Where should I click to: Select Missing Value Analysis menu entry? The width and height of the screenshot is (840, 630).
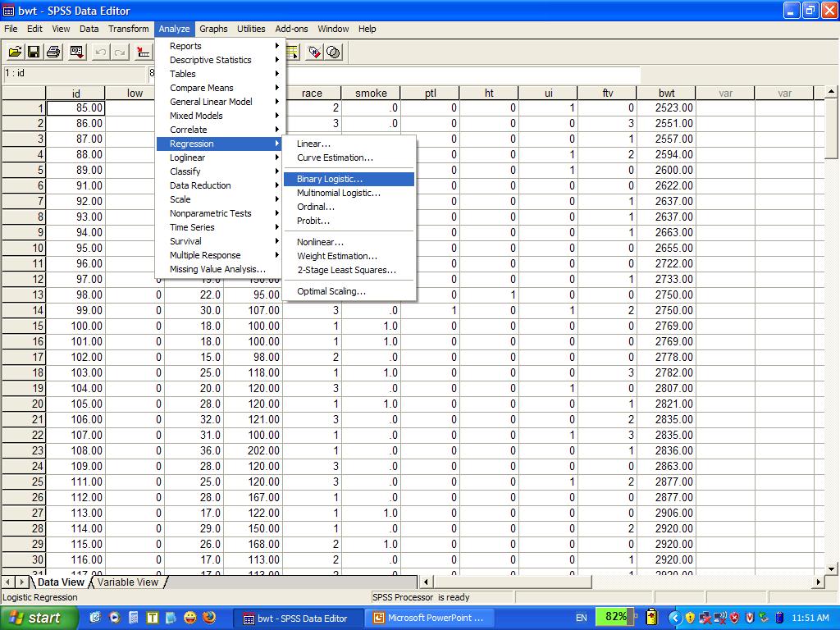pyautogui.click(x=221, y=269)
